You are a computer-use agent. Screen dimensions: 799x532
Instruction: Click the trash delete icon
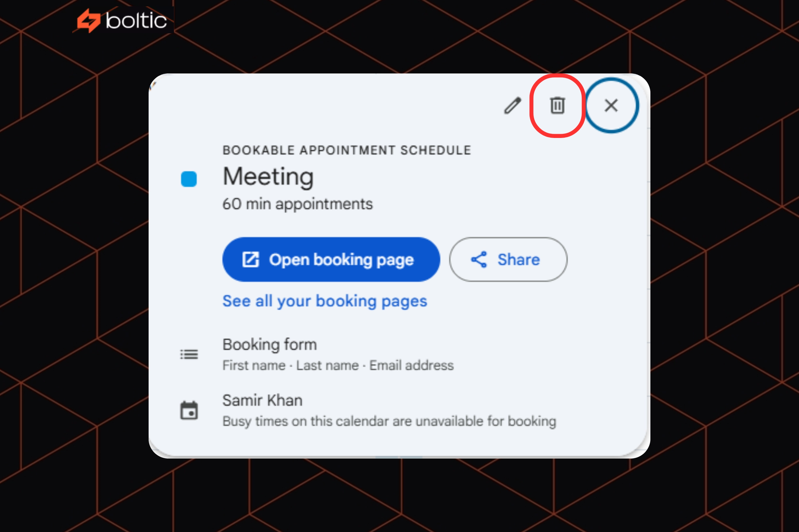pos(557,105)
